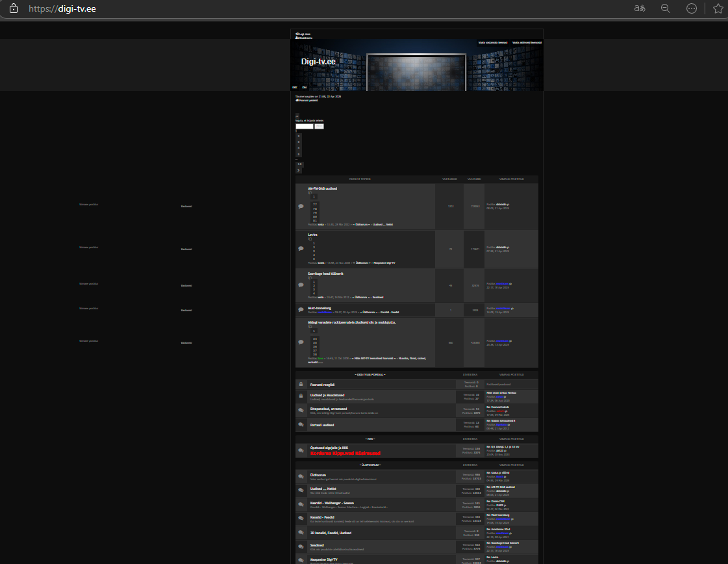Open the login link above the banner

(303, 34)
